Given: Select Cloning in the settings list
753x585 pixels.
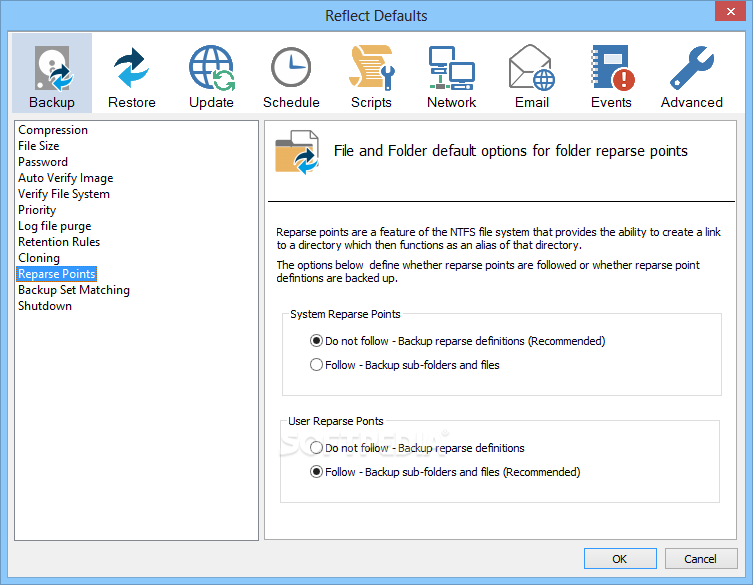Looking at the screenshot, I should (39, 258).
